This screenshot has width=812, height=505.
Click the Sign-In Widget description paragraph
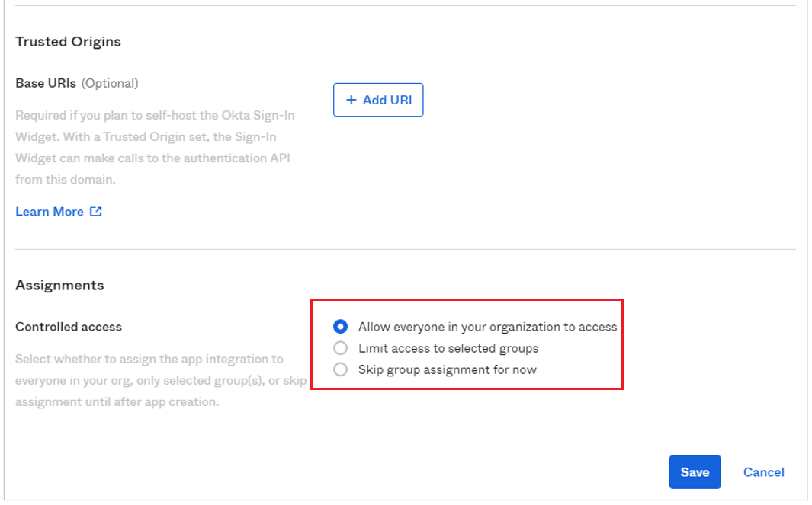click(x=155, y=148)
